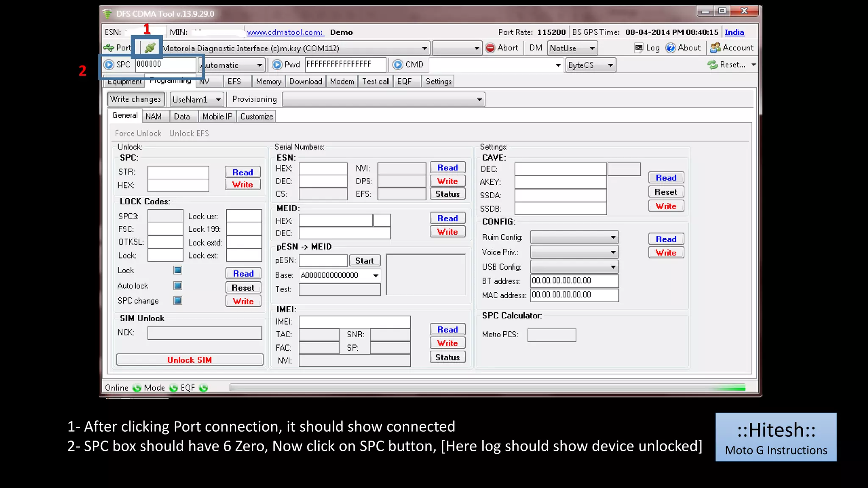Click the Pwd input field
The image size is (868, 488).
pyautogui.click(x=345, y=64)
